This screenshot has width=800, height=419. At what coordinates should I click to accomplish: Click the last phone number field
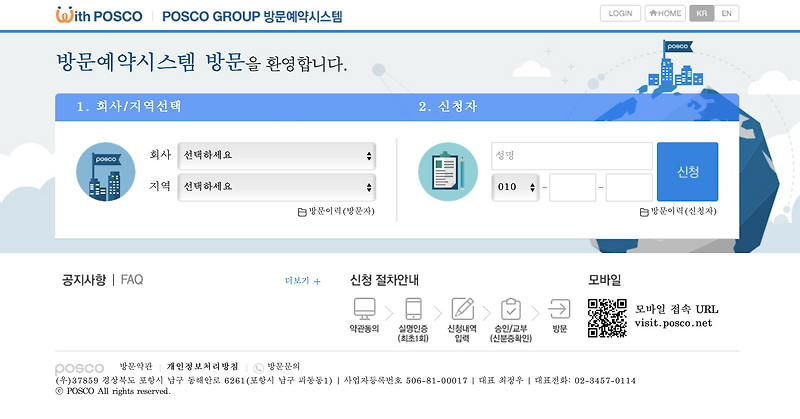coord(629,187)
